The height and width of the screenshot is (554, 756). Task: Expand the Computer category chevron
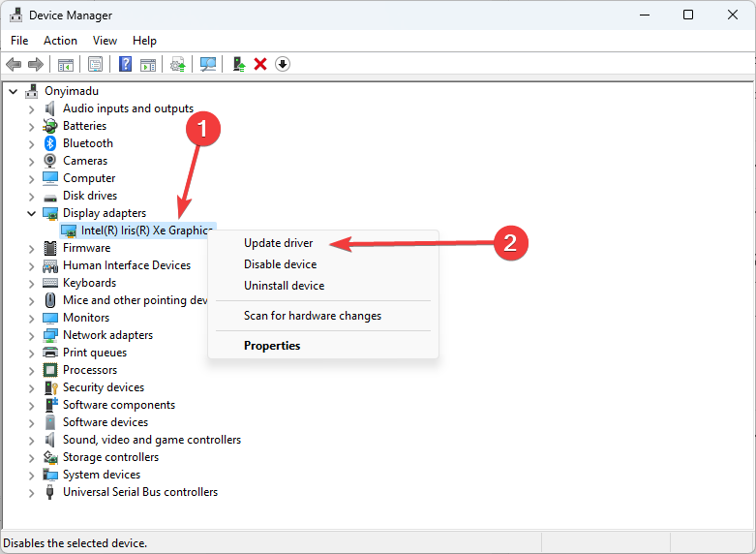32,179
